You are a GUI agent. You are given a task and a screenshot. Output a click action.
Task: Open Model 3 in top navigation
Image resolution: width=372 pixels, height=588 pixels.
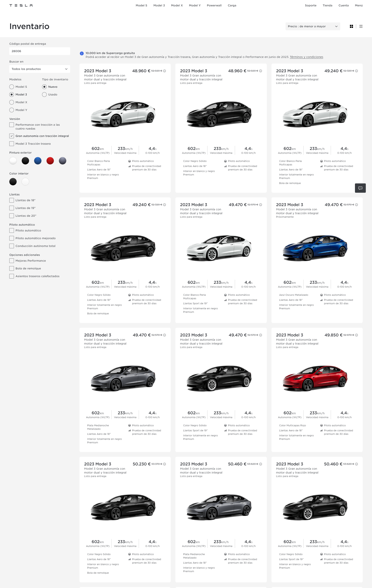point(159,5)
